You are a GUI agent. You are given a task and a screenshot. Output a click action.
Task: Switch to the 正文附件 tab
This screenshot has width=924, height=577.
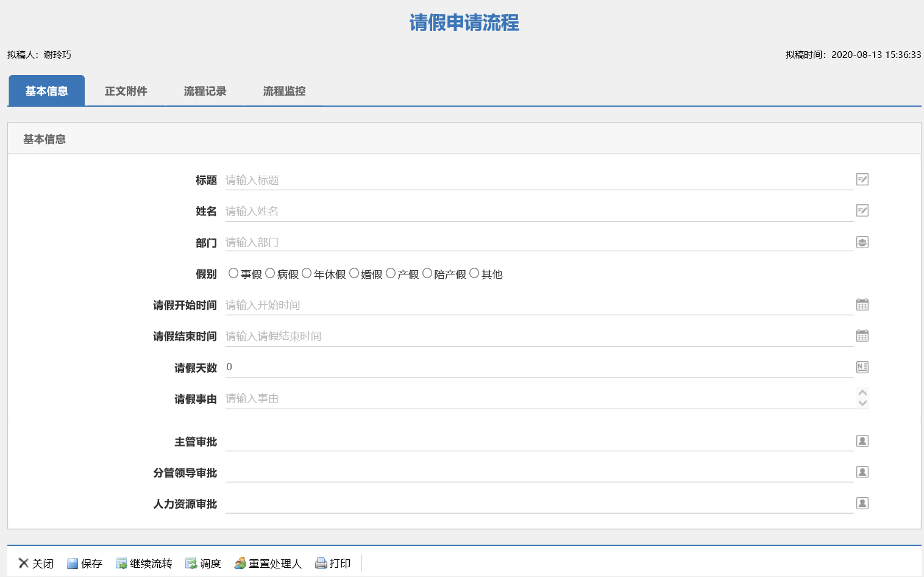(126, 91)
